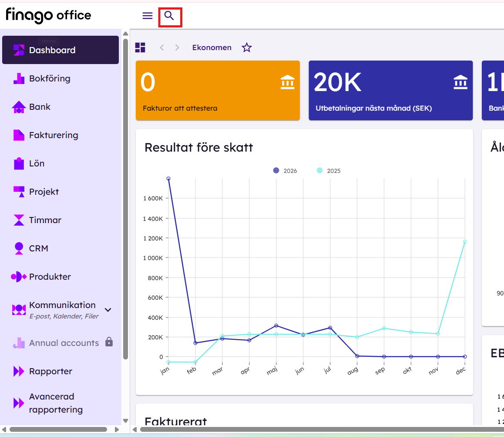Click the Ekonomen dashboard title
This screenshot has width=504, height=437.
pyautogui.click(x=212, y=47)
